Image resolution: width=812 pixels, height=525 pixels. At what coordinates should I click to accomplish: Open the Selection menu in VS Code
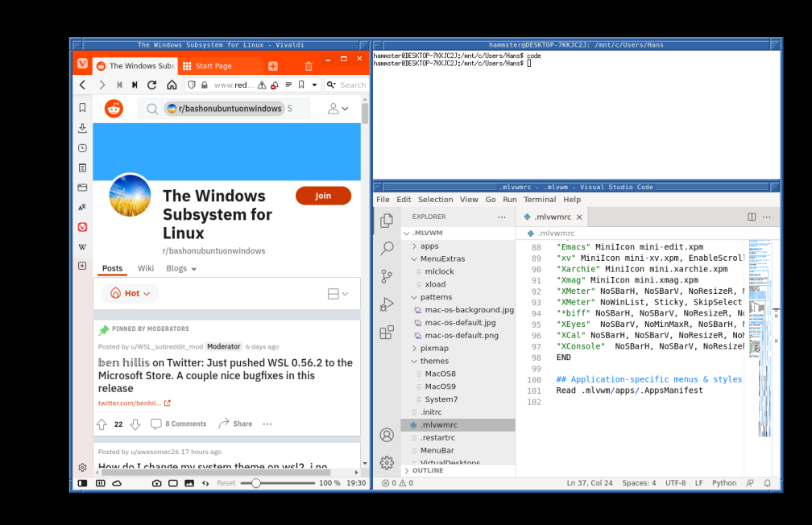coord(435,200)
